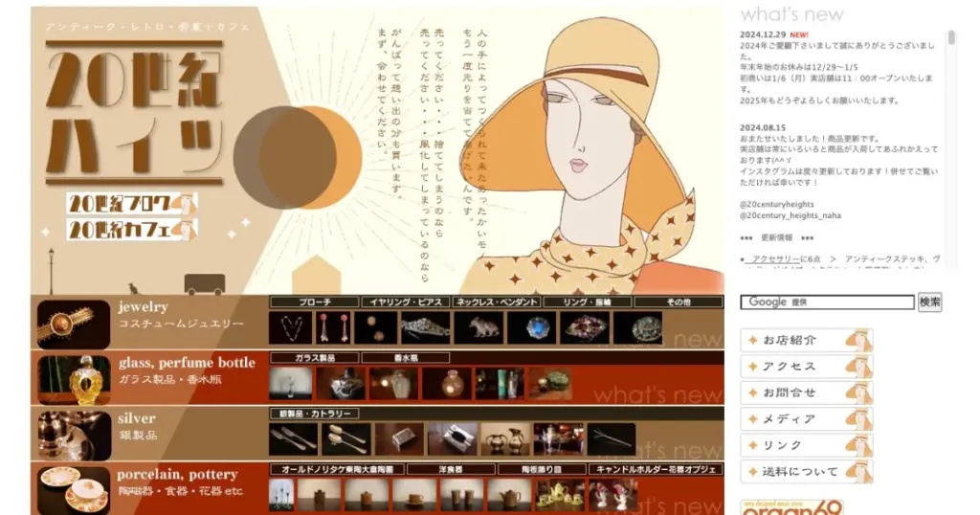Open the round earrings pair thumbnail
The width and height of the screenshot is (980, 515).
pyautogui.click(x=375, y=327)
